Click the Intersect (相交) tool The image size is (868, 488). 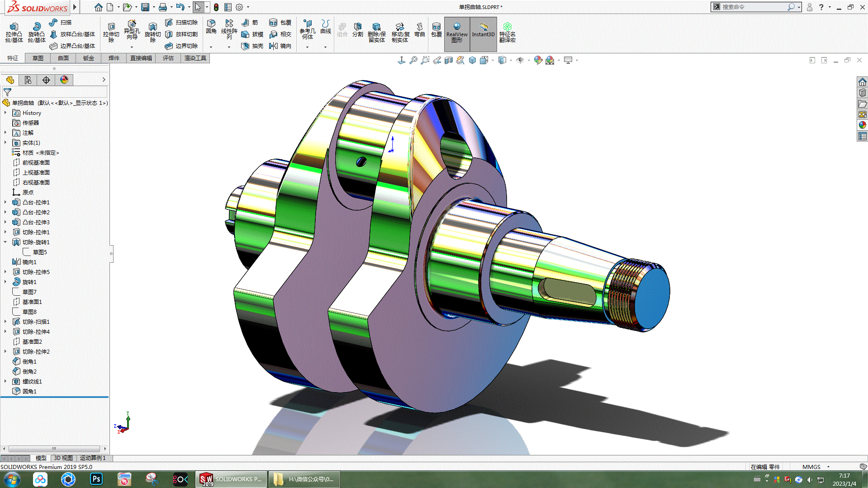pos(280,34)
